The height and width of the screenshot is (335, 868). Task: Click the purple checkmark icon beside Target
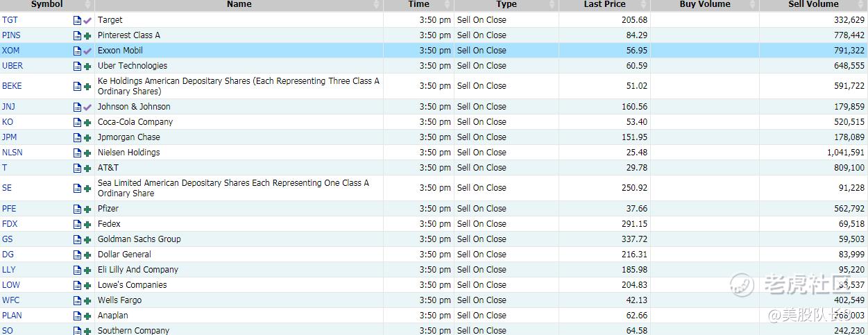pos(87,20)
